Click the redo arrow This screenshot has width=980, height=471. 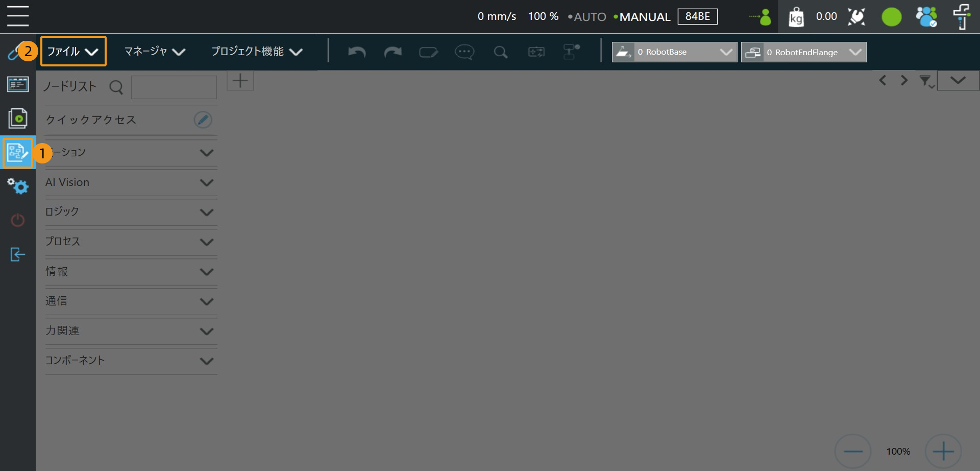[x=393, y=52]
